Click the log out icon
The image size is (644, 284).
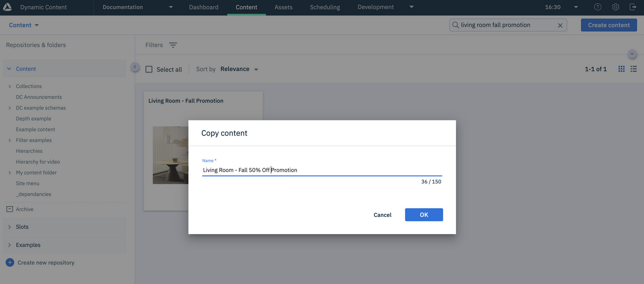pyautogui.click(x=633, y=7)
